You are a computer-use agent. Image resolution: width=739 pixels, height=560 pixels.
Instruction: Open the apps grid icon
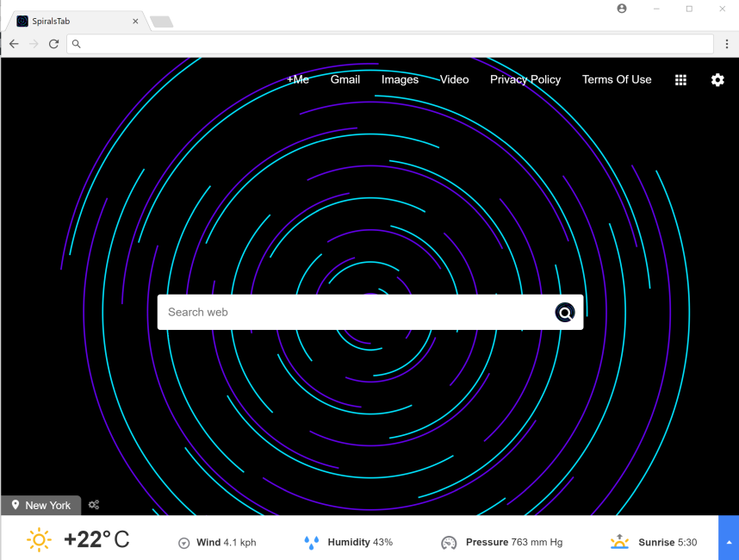(x=680, y=80)
